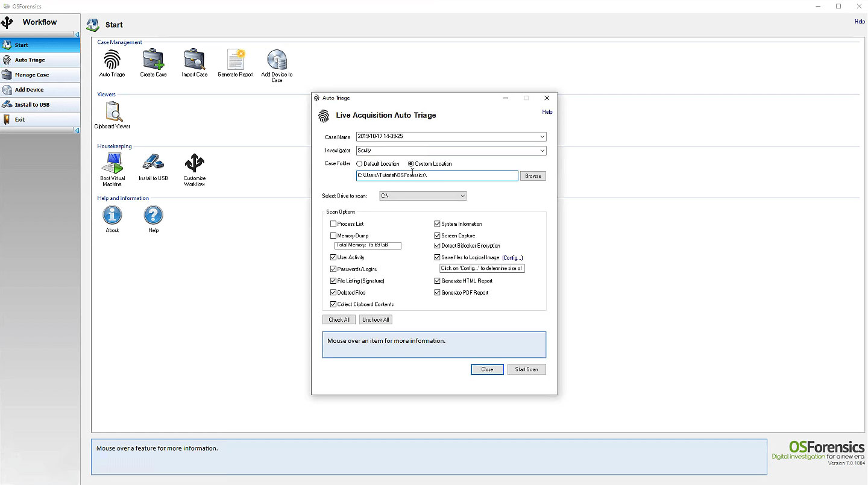This screenshot has height=485, width=868.
Task: Enable the Memory Dump checkbox
Action: (333, 236)
